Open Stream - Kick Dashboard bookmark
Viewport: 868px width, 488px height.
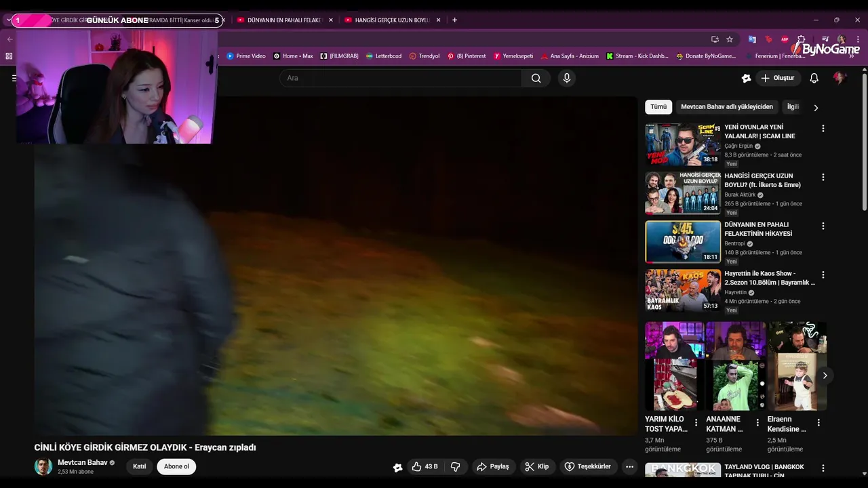click(x=637, y=56)
